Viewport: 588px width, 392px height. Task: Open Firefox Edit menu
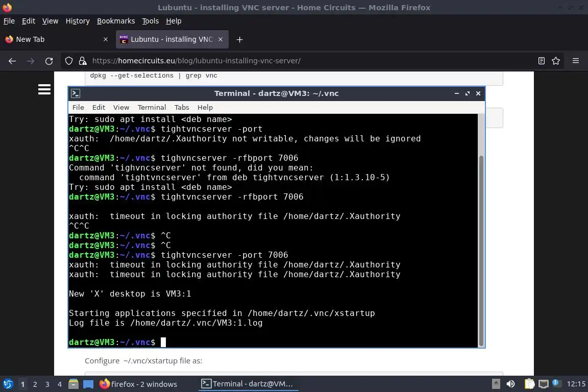pyautogui.click(x=29, y=21)
